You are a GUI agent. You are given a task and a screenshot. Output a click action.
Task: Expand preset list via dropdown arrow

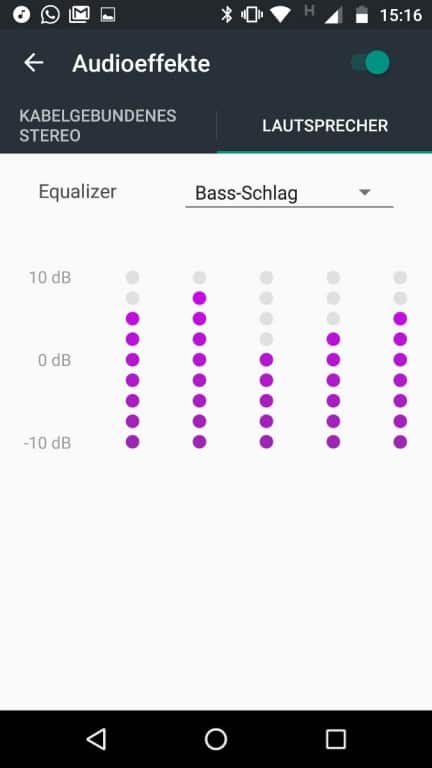pyautogui.click(x=364, y=192)
